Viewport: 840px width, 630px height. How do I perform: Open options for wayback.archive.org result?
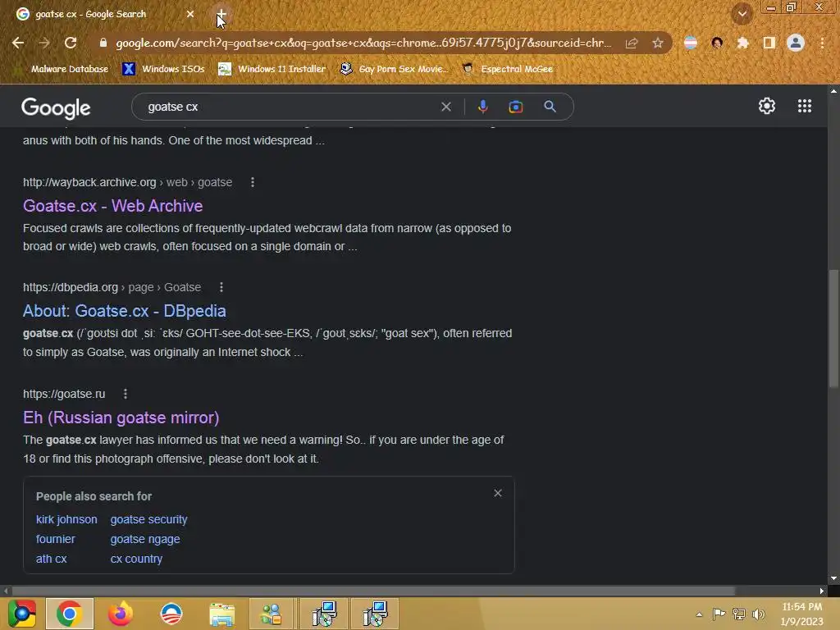coord(253,182)
